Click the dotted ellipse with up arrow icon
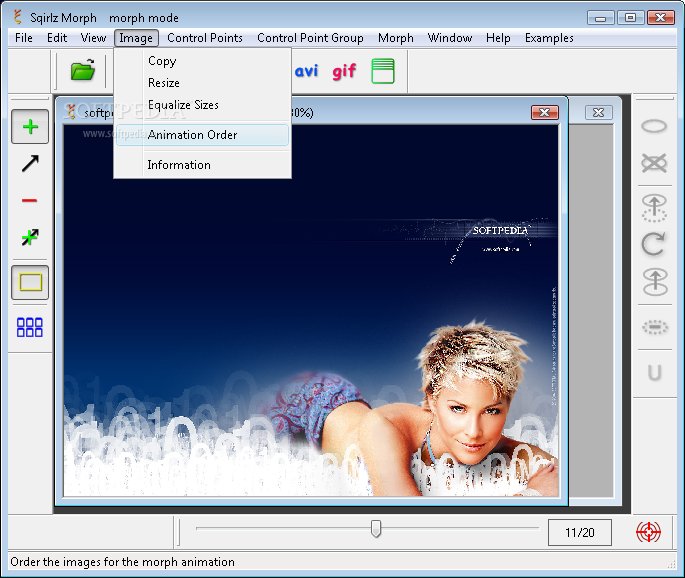Screen dimensions: 685x578 (x=654, y=208)
